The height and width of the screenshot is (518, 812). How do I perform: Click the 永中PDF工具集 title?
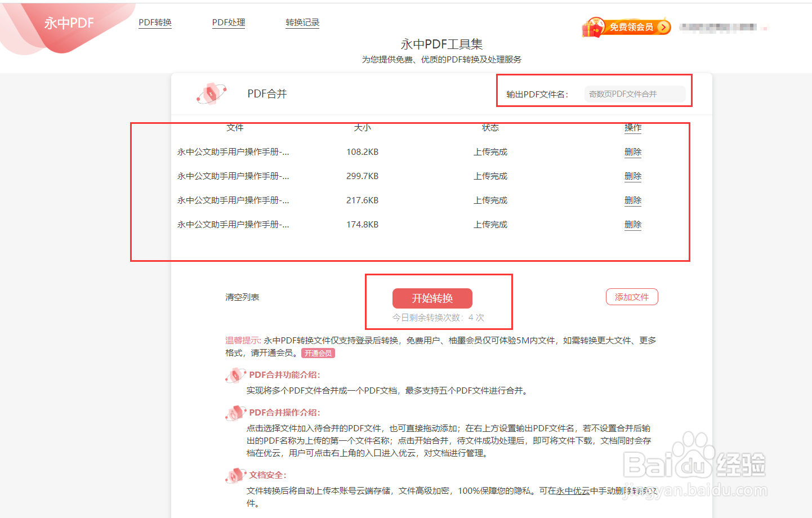coord(441,44)
